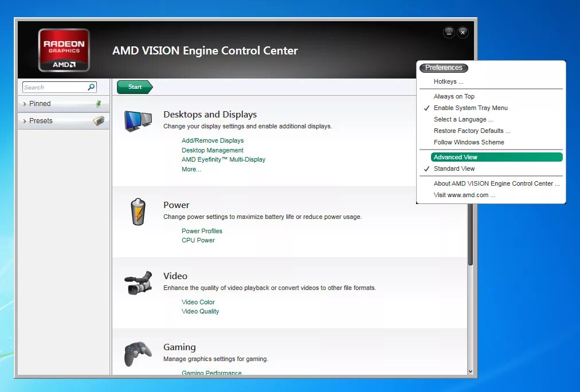Screen dimensions: 580x392
Task: Click the vertical scrollbar thumb
Action: coord(471,234)
